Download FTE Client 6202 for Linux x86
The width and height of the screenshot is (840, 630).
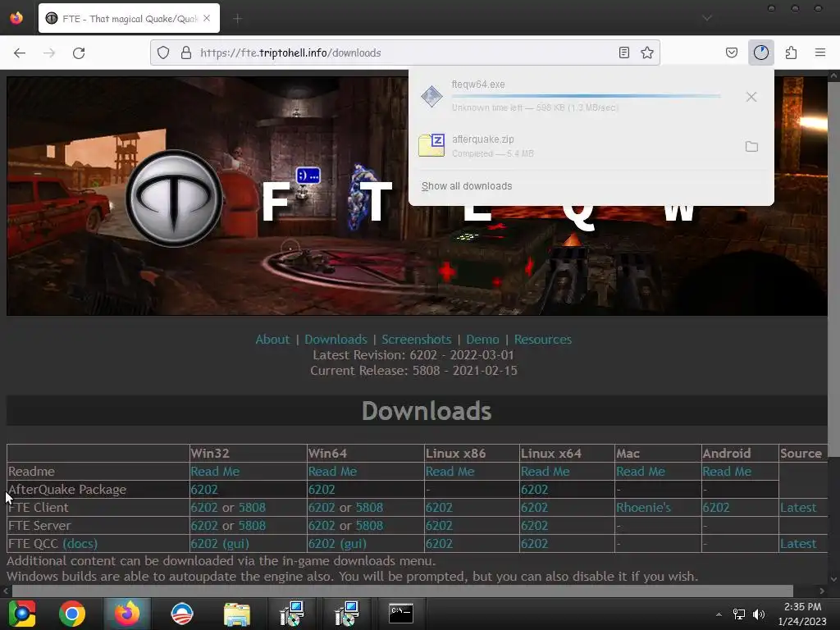click(439, 507)
